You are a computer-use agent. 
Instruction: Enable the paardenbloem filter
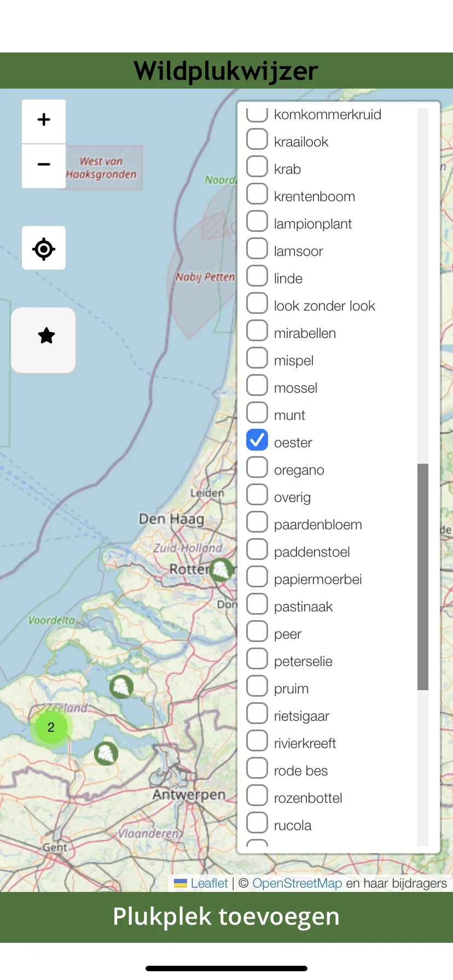[x=257, y=522]
